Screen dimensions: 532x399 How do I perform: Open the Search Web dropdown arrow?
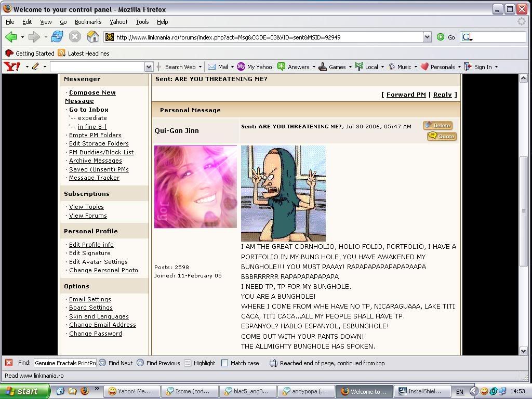coord(200,67)
